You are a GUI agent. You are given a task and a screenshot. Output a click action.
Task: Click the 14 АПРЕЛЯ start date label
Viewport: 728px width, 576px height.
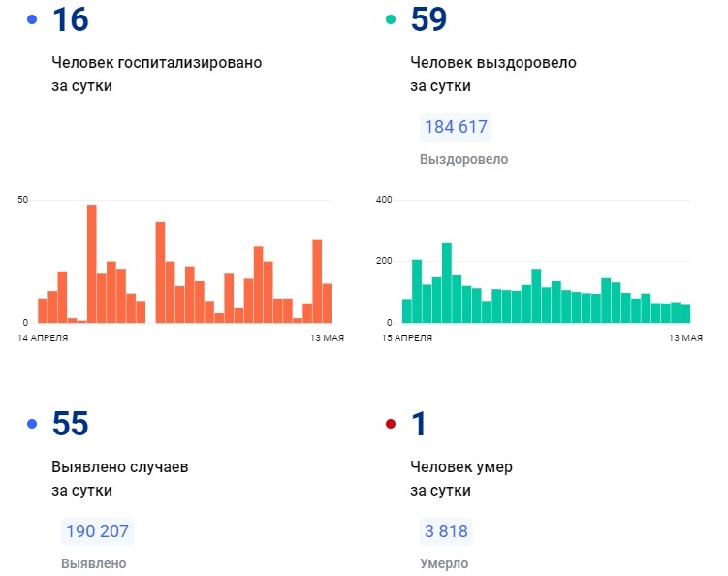[43, 337]
